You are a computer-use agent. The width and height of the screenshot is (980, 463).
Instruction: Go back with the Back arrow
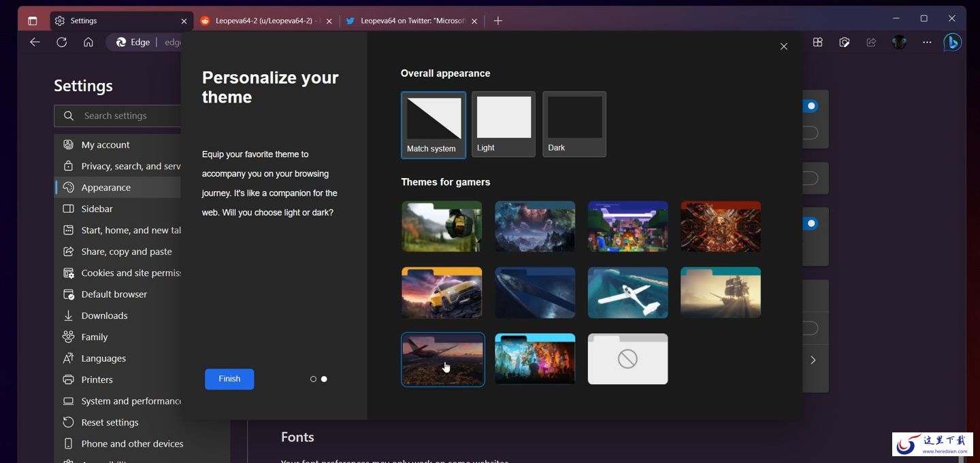35,42
